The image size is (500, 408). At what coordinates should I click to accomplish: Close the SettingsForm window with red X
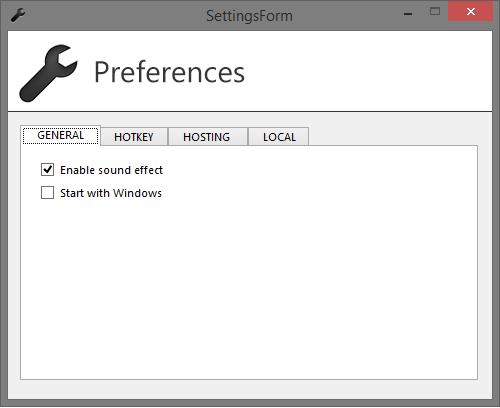click(x=471, y=12)
